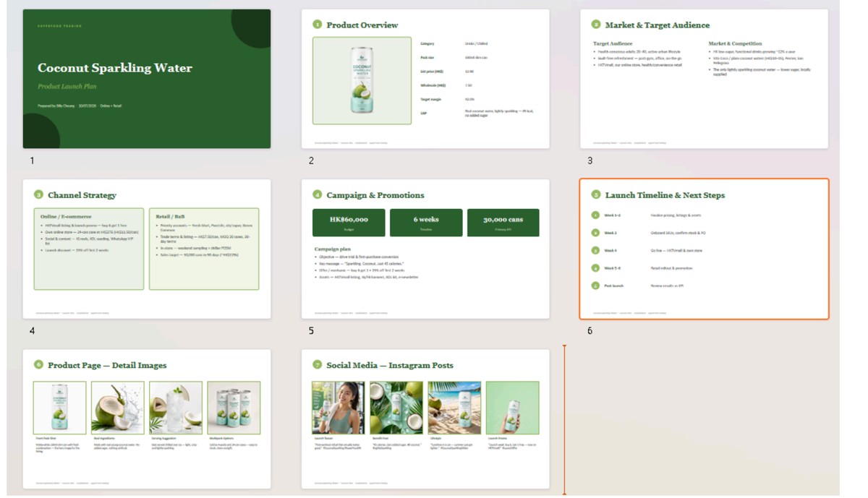The height and width of the screenshot is (498, 868).
Task: Click the 'Campaign plan' heading
Action: 335,249
